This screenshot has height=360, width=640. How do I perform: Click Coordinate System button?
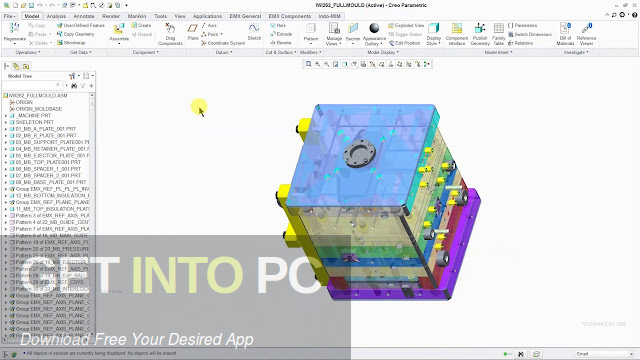coord(223,43)
